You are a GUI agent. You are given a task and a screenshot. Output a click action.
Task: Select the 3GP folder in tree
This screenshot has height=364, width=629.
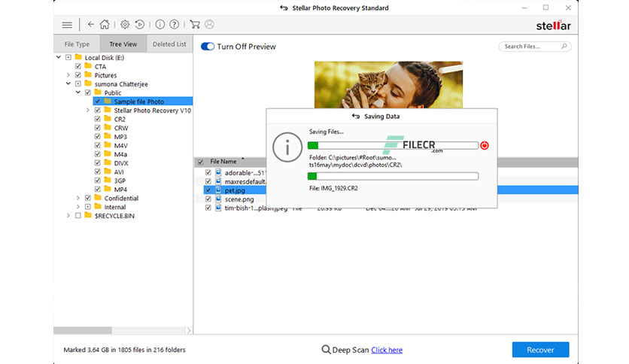[120, 180]
